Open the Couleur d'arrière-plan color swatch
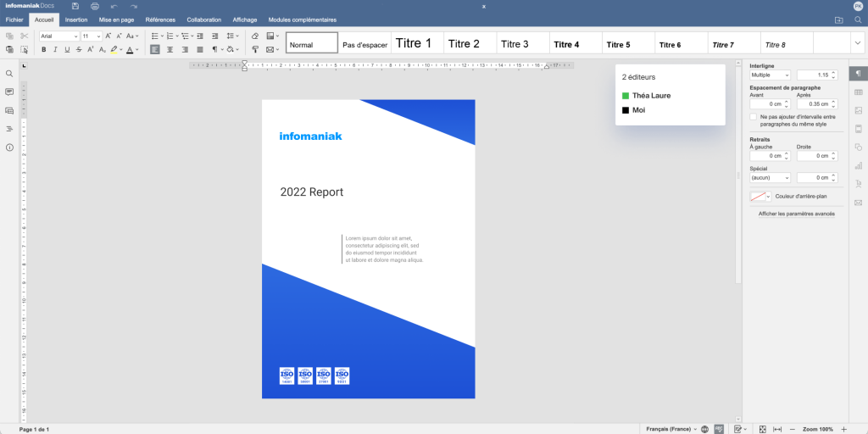Screen dimensions: 868x434 (760, 196)
